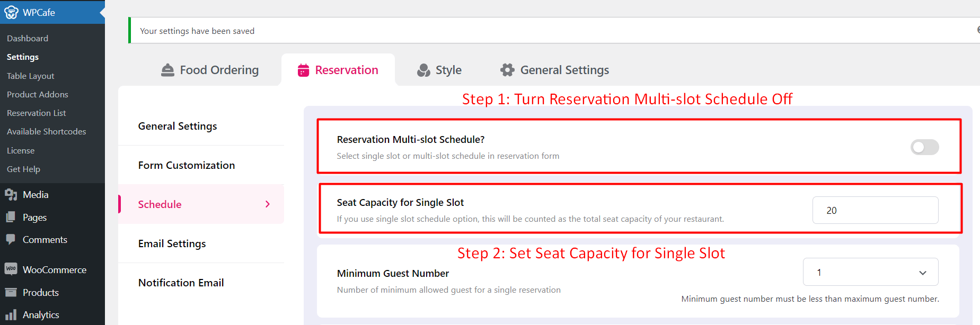Click the WooCommerce sidebar icon
The width and height of the screenshot is (980, 325).
11,269
